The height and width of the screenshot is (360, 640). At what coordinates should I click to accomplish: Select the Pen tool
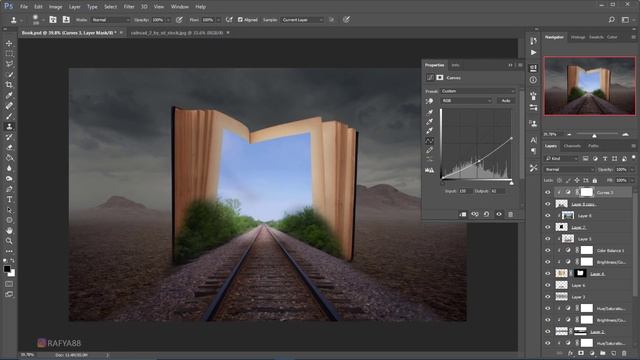9,189
